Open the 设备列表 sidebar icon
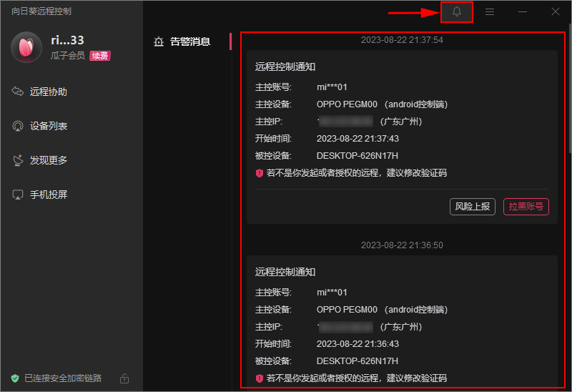The height and width of the screenshot is (392, 572). pos(18,126)
